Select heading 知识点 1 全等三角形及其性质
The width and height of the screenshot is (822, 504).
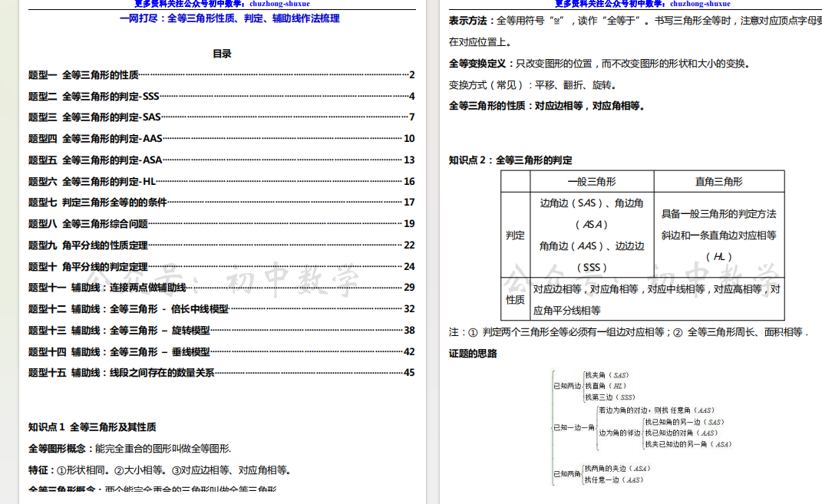point(92,427)
